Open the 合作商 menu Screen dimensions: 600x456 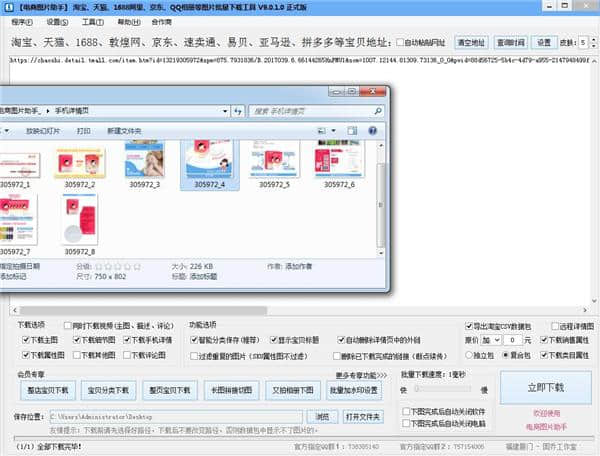[x=161, y=22]
